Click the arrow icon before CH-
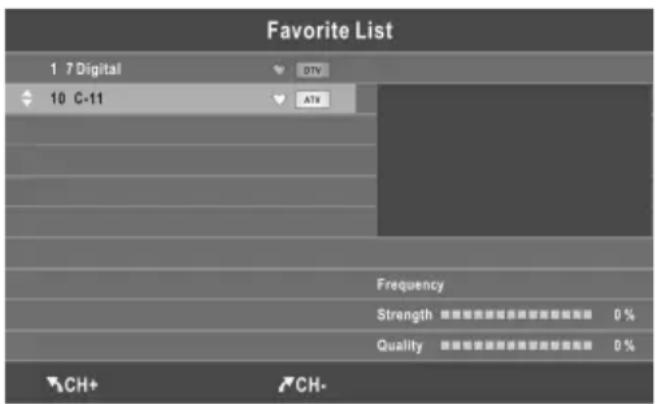The height and width of the screenshot is (404, 659). 285,383
